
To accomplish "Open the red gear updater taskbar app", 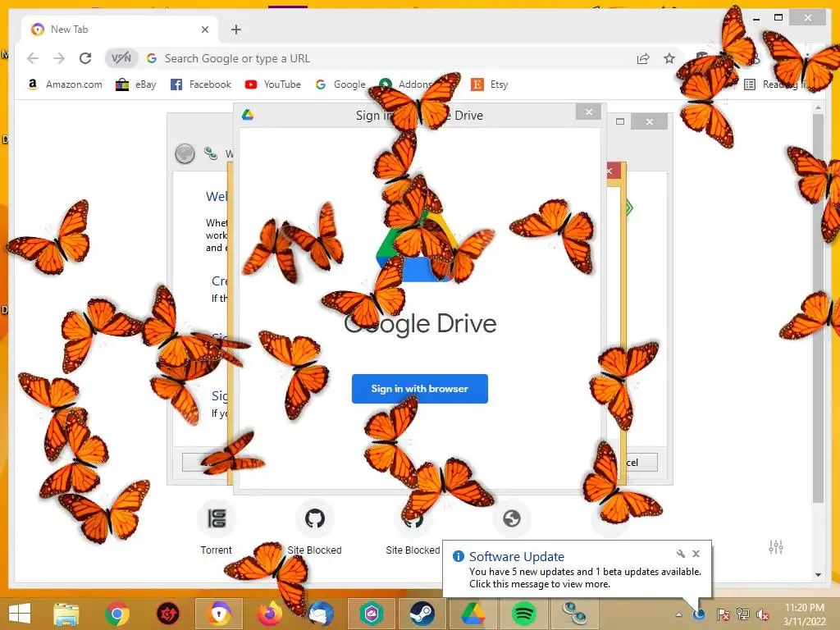I will (167, 614).
